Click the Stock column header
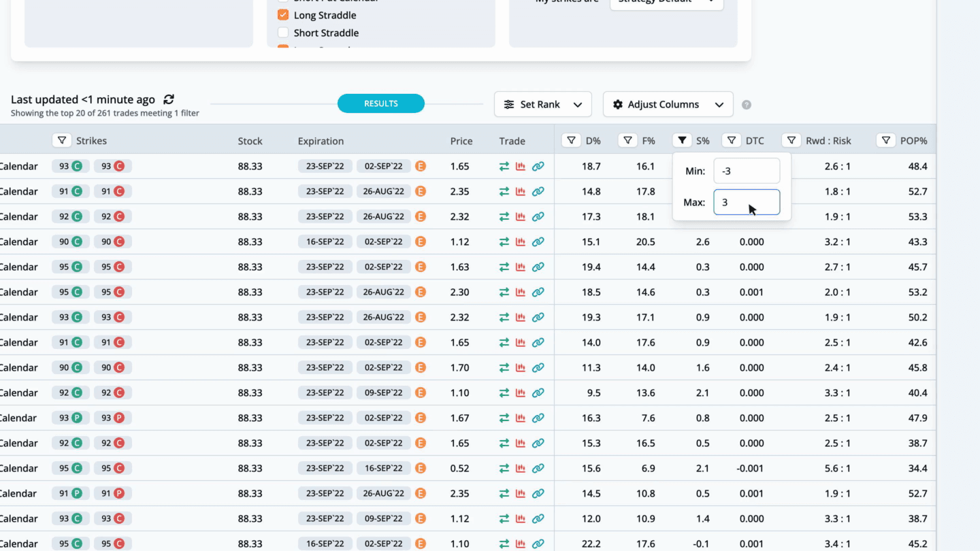Screen dimensions: 980x551 coord(250,141)
